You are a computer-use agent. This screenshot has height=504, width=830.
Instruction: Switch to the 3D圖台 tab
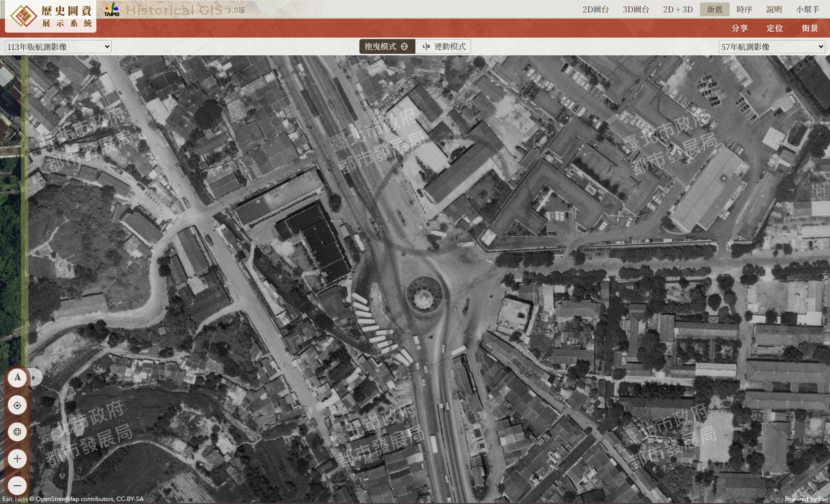636,9
